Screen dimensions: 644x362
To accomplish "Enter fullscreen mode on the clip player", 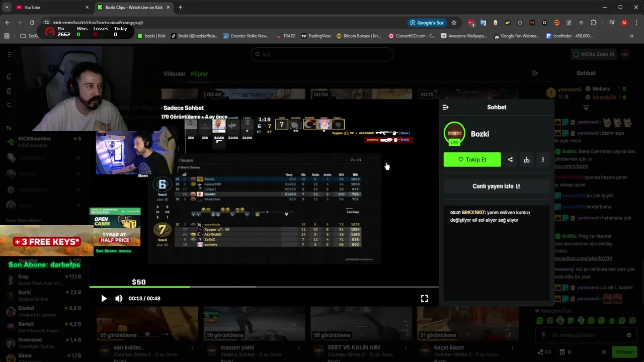I will 425,299.
